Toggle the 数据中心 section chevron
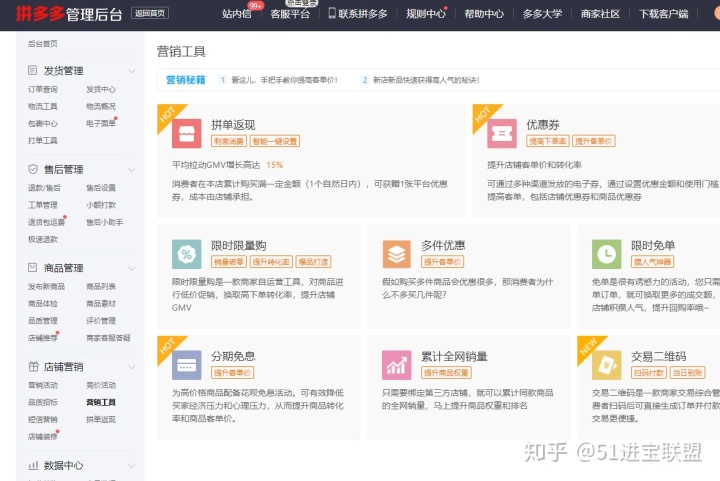This screenshot has height=481, width=720. 132,466
